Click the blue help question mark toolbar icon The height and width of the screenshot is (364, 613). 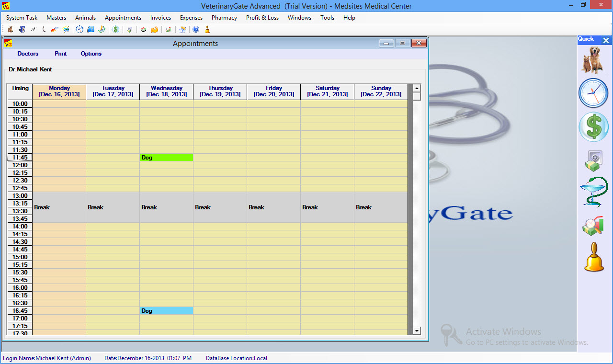tap(196, 30)
